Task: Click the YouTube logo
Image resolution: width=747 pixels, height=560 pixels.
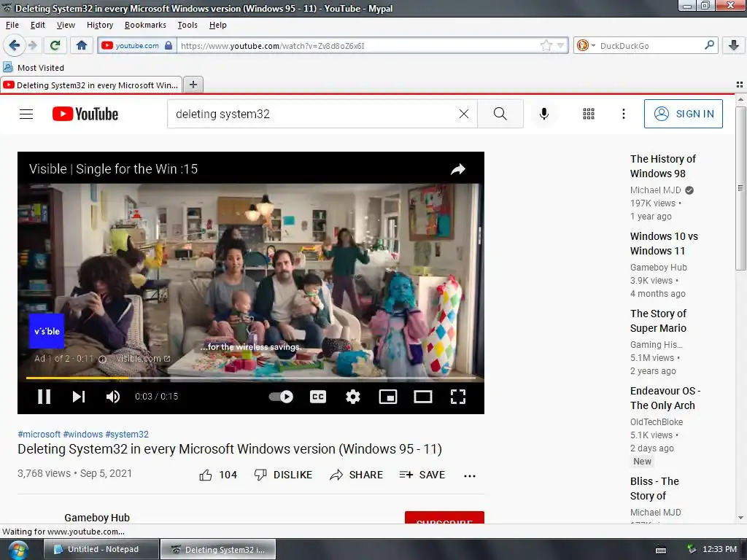Action: (85, 114)
